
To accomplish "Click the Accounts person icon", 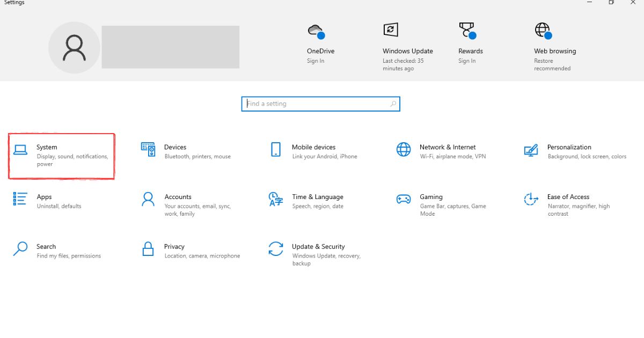I will pyautogui.click(x=148, y=199).
